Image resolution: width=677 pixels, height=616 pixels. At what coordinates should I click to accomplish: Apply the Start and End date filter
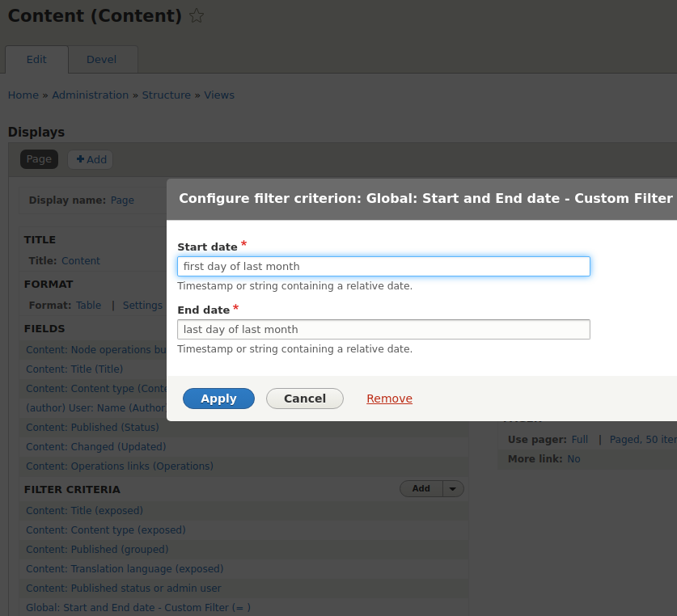coord(218,399)
